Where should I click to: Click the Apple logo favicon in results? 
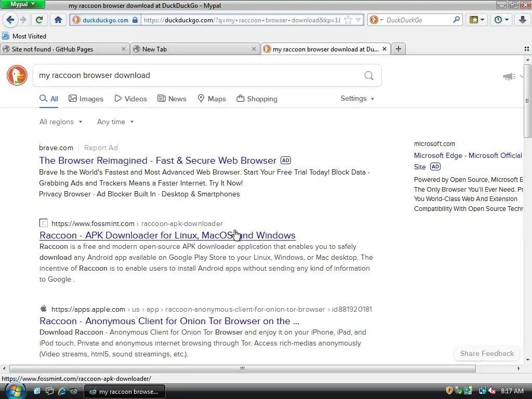(x=44, y=309)
